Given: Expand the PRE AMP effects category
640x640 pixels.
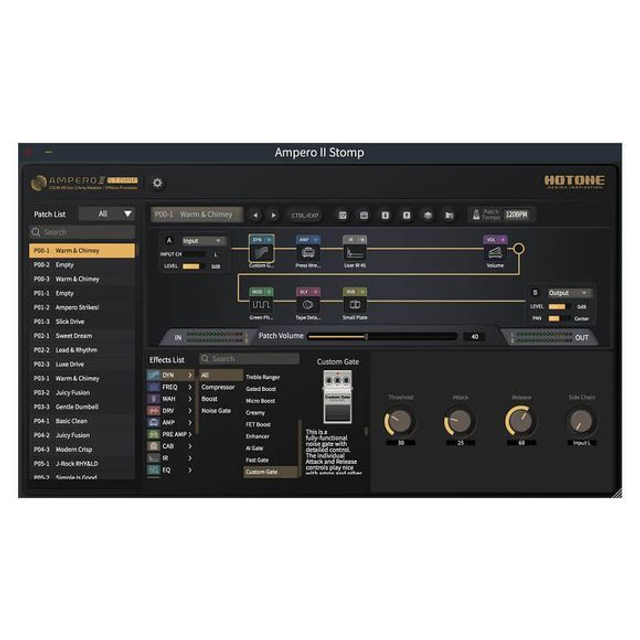Looking at the screenshot, I should click(170, 434).
